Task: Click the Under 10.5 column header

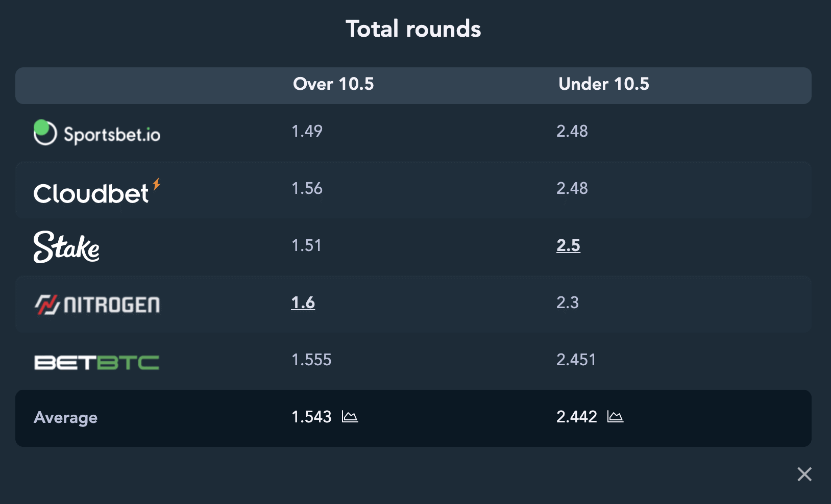Action: (x=604, y=84)
